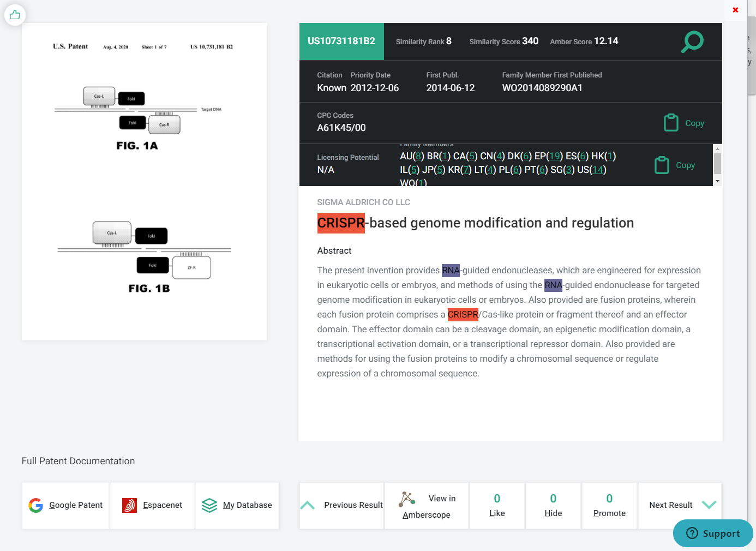
Task: Click the Amberscope network graph icon
Action: tap(407, 499)
